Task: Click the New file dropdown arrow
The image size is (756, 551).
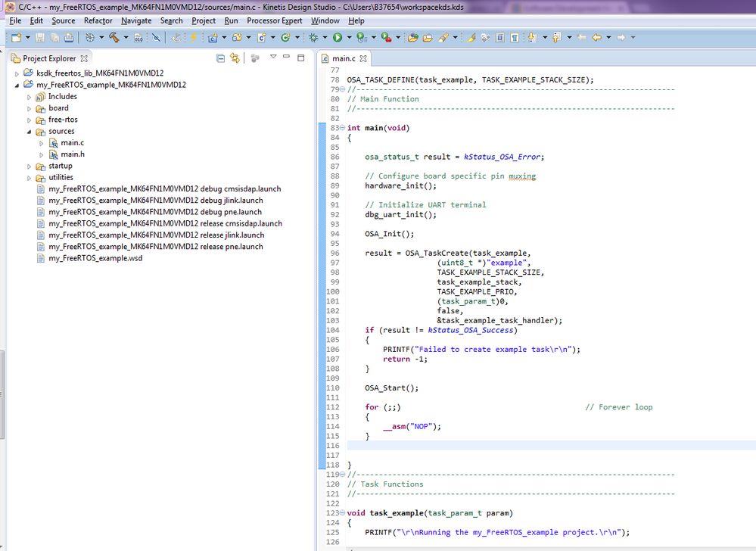Action: click(x=28, y=37)
